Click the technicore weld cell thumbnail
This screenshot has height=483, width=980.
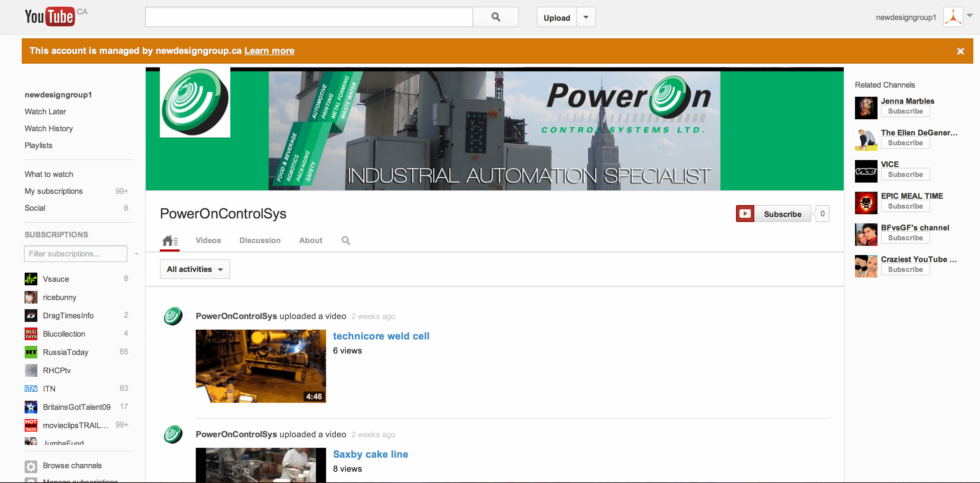tap(261, 366)
